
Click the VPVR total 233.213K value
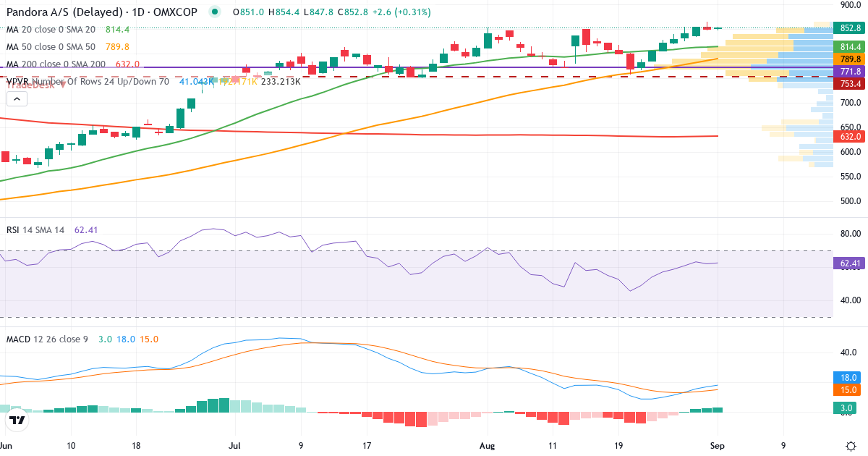point(281,81)
